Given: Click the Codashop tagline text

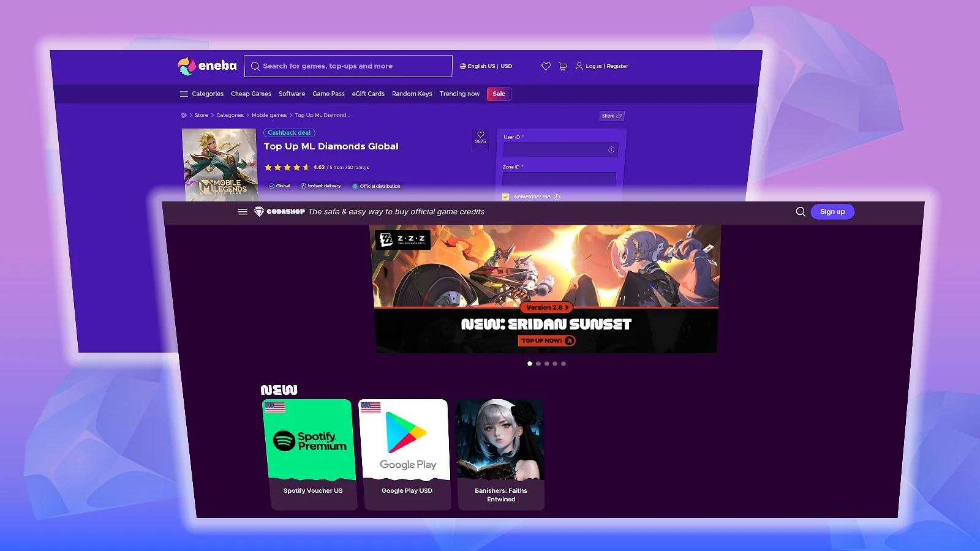Looking at the screenshot, I should (x=396, y=212).
